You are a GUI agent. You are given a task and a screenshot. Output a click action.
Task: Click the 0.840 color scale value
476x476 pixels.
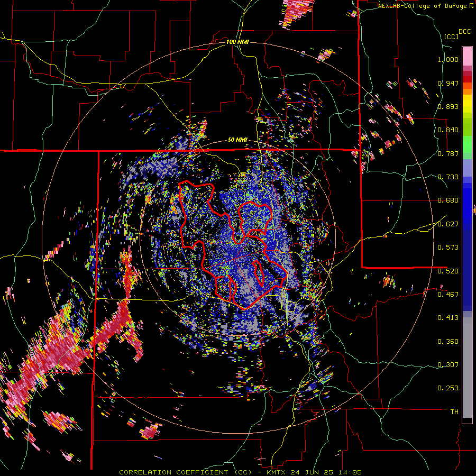pos(448,130)
